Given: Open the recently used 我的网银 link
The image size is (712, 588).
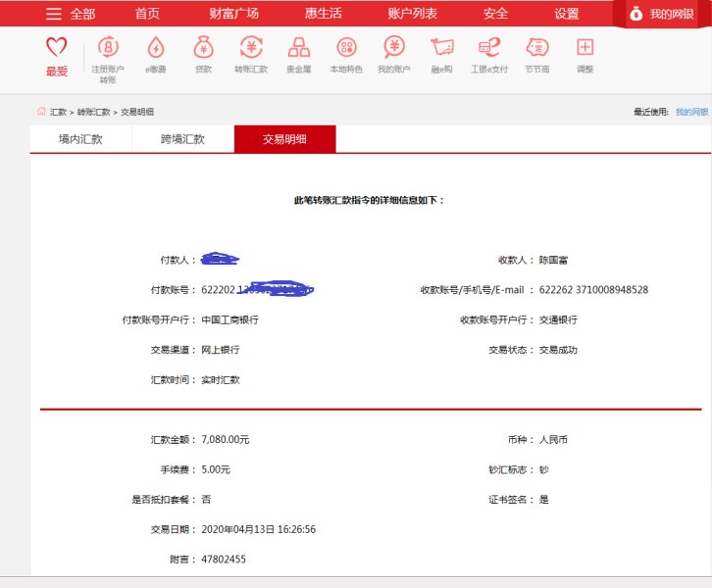Looking at the screenshot, I should 691,112.
